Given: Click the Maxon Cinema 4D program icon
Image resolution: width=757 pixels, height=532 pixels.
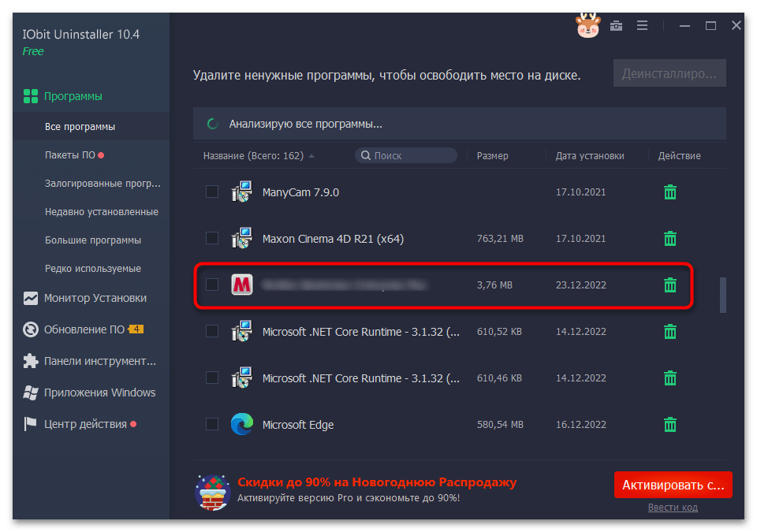Looking at the screenshot, I should (x=242, y=238).
